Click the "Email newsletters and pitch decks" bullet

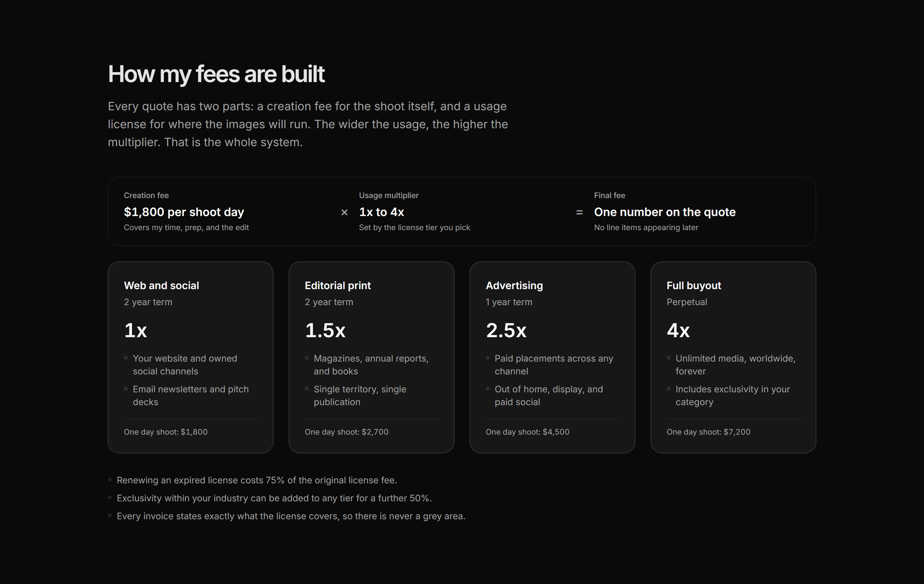191,395
